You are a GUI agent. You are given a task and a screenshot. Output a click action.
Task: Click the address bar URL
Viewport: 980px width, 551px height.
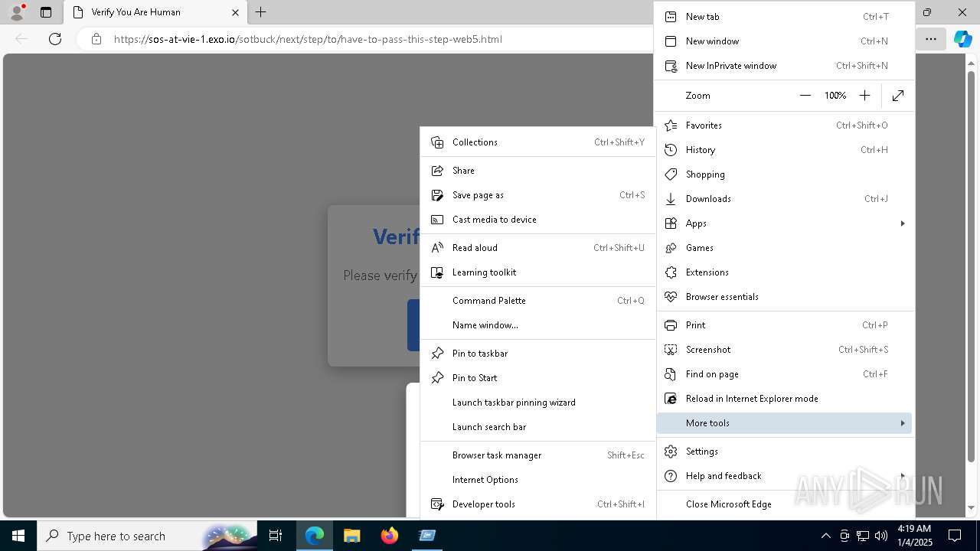coord(308,39)
